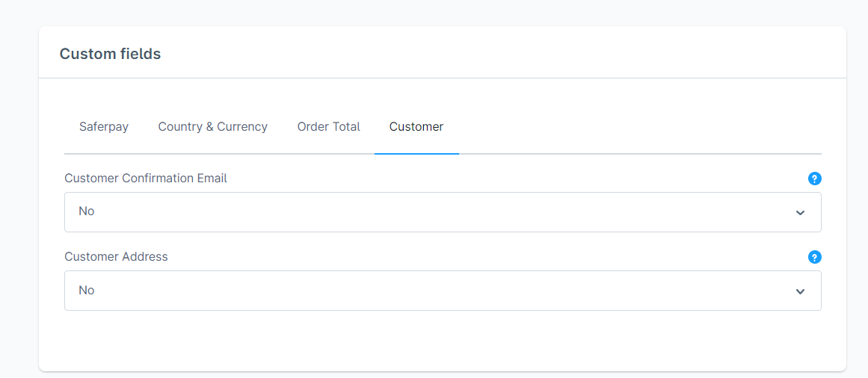Go to the Order Total tab
Screen dimensions: 868x378
point(328,127)
